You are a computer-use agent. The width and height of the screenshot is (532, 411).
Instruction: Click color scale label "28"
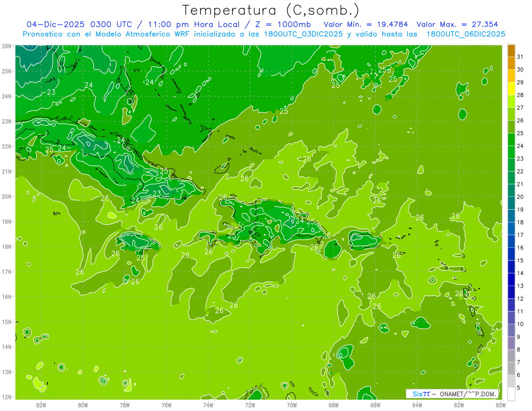(x=520, y=95)
